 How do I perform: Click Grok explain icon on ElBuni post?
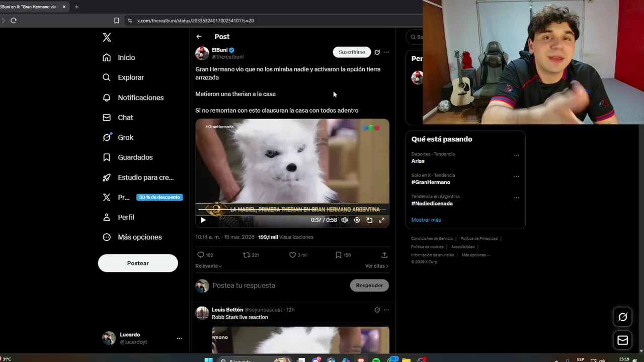tap(377, 52)
